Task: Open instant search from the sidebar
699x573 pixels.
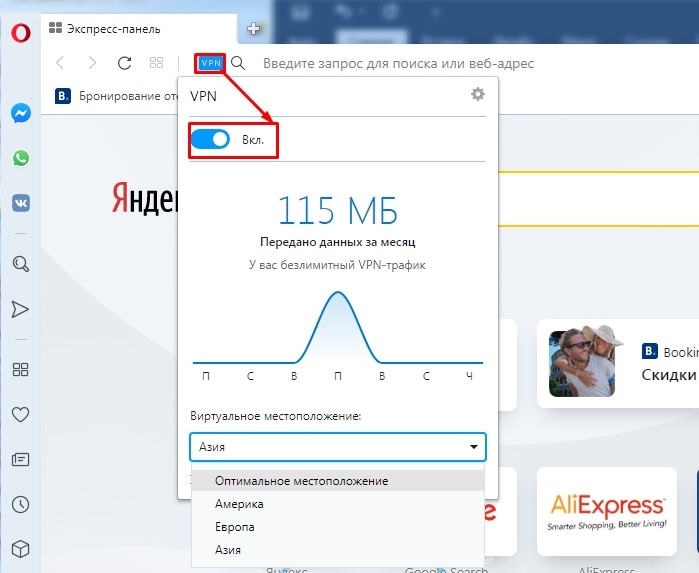Action: (21, 264)
